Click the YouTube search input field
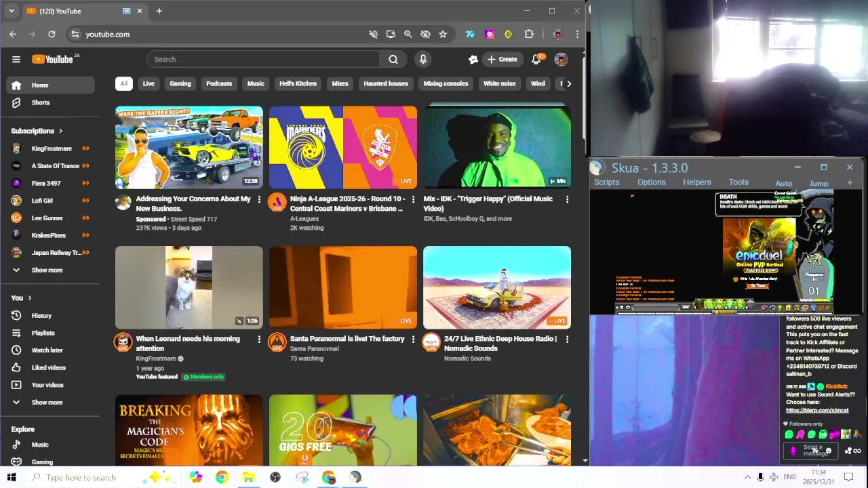Viewport: 868px width, 488px height. coord(264,59)
